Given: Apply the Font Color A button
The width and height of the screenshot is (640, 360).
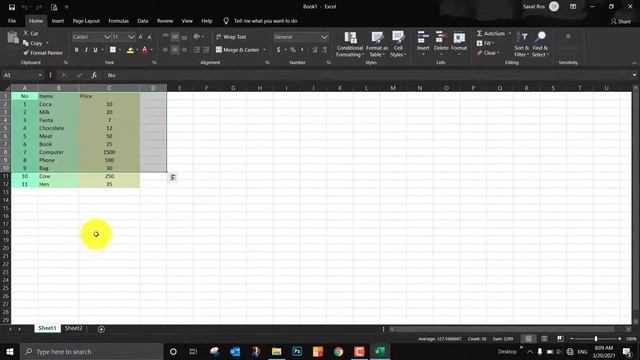Looking at the screenshot, I should pos(144,50).
